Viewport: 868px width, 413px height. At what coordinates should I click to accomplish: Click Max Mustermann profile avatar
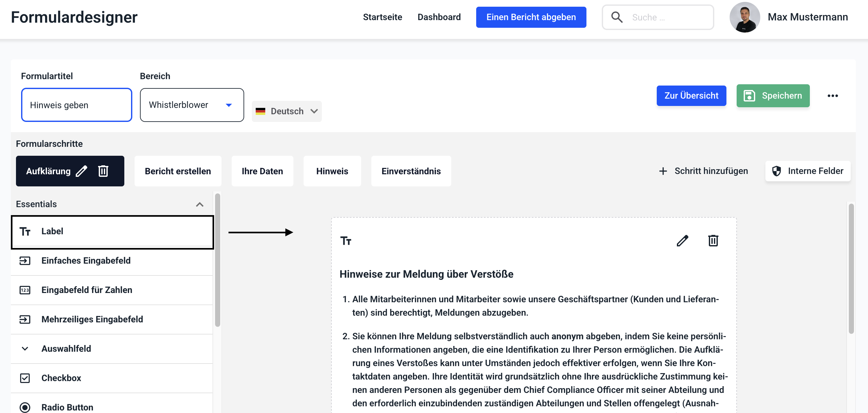tap(744, 17)
